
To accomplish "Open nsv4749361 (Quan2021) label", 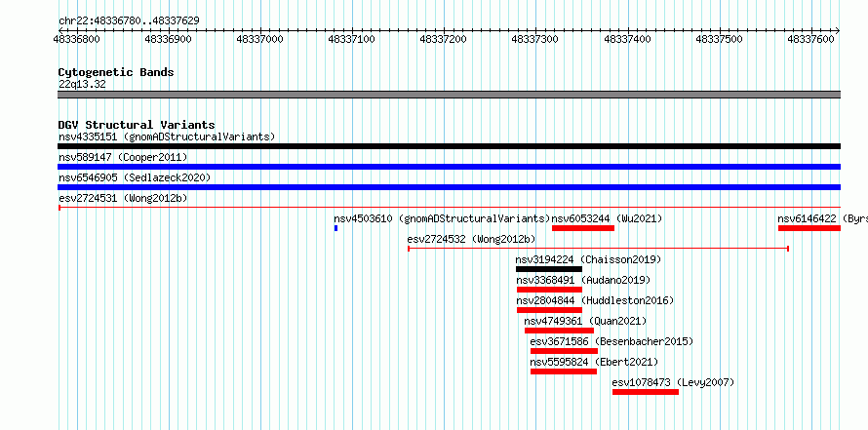I will point(585,321).
